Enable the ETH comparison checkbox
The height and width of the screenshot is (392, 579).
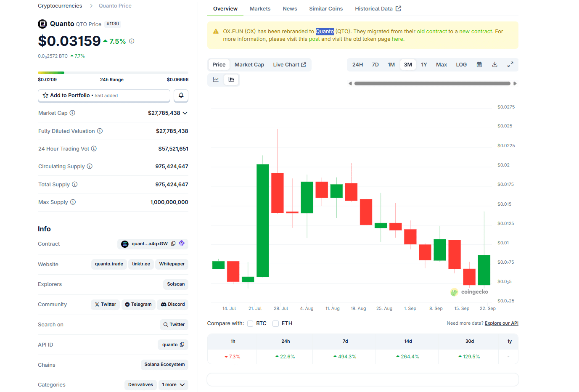click(x=275, y=323)
